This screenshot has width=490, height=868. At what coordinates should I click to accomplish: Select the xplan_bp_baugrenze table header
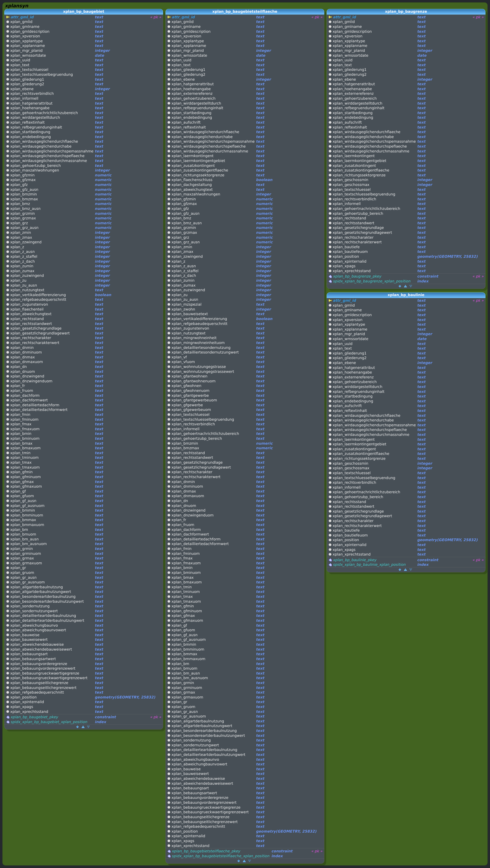tap(406, 11)
